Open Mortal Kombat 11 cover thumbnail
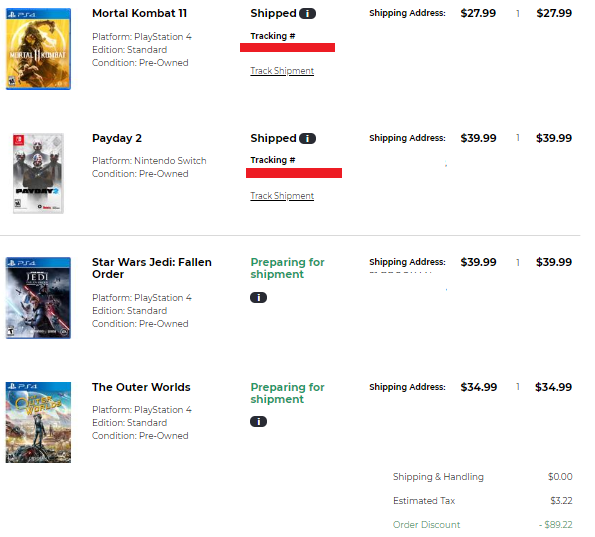The width and height of the screenshot is (595, 537). pyautogui.click(x=38, y=49)
